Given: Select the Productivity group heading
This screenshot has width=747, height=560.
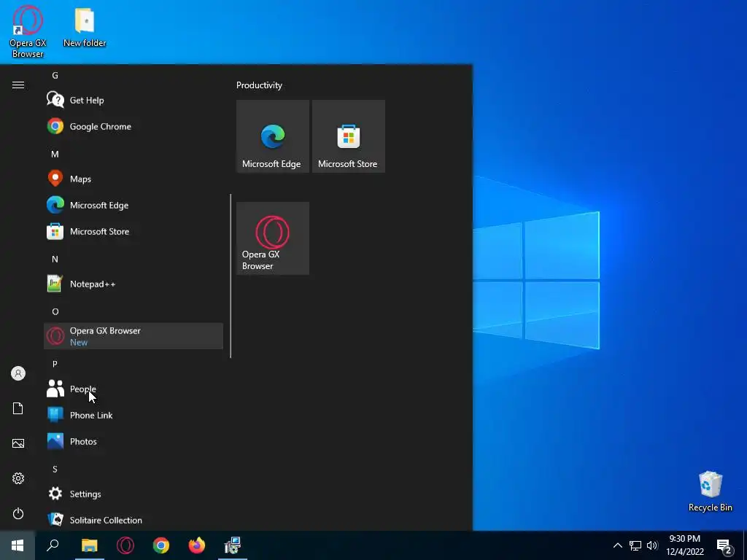Looking at the screenshot, I should 259,85.
